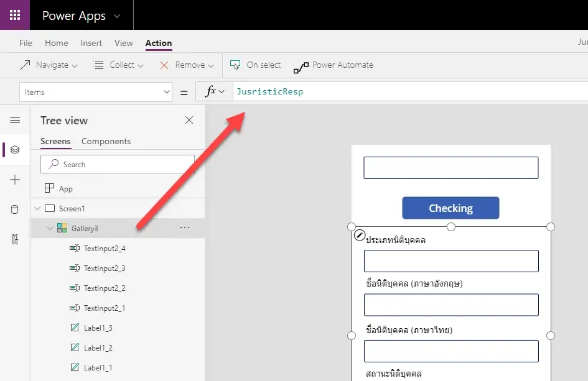Click the TextInput2_2 text input icon
Viewport: 588px width, 381px height.
point(75,288)
